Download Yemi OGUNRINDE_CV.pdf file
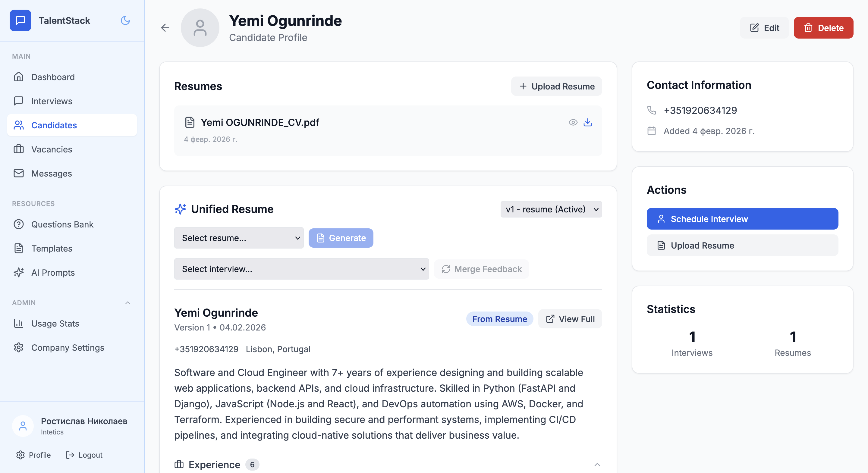Viewport: 868px width, 473px height. 588,122
